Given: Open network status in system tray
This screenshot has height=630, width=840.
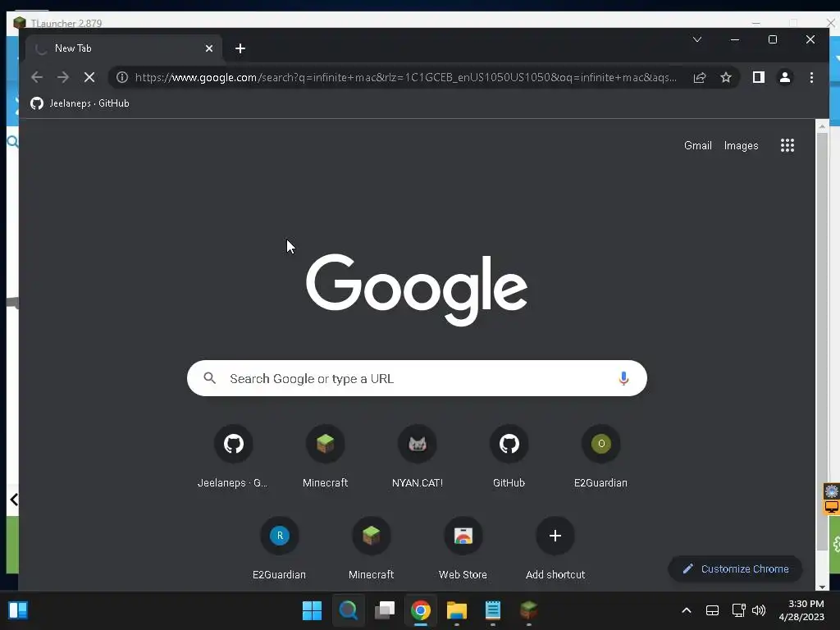Looking at the screenshot, I should tap(739, 610).
